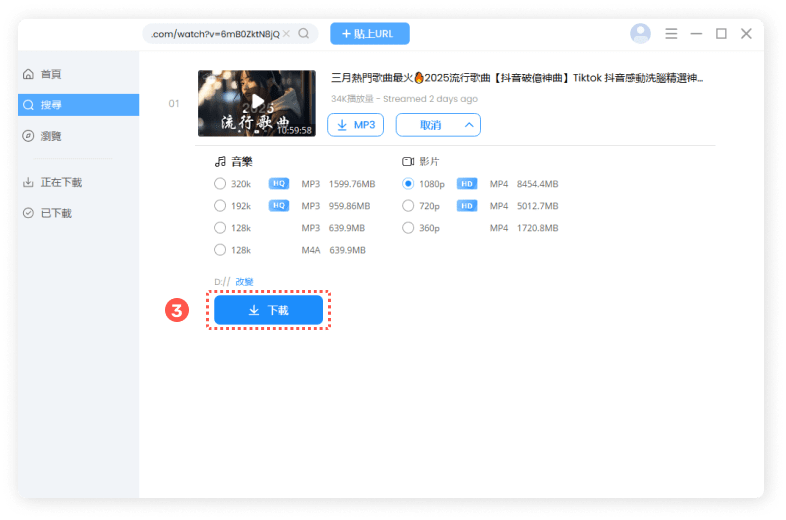Open the hamburger menu
The width and height of the screenshot is (786, 520).
[x=671, y=34]
